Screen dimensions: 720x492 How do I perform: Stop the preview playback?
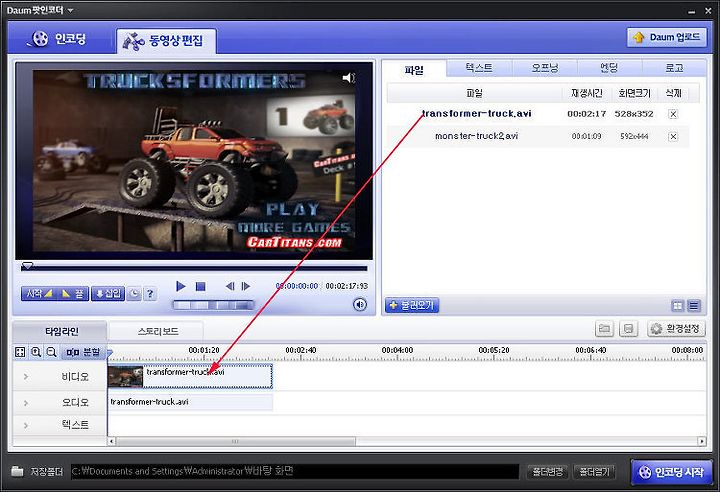coord(200,286)
